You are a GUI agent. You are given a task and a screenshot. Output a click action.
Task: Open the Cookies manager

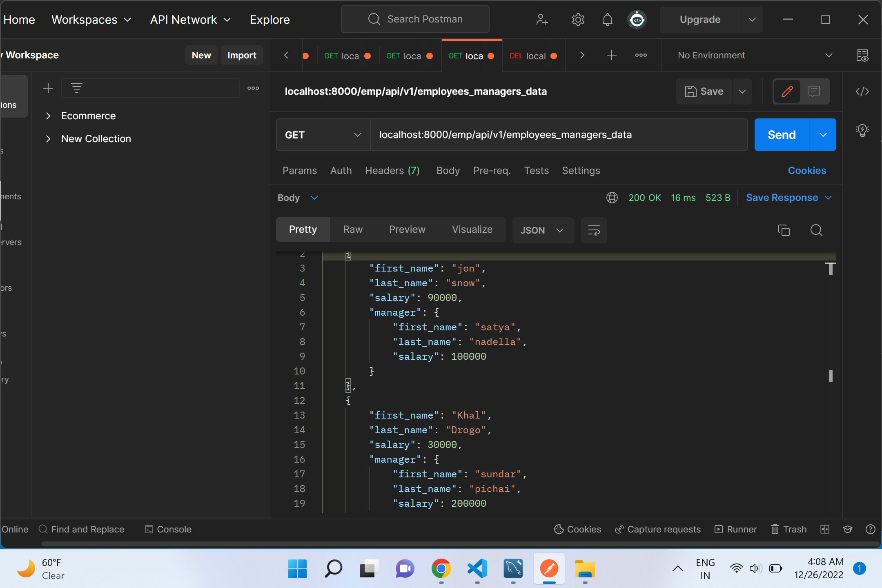pyautogui.click(x=807, y=171)
